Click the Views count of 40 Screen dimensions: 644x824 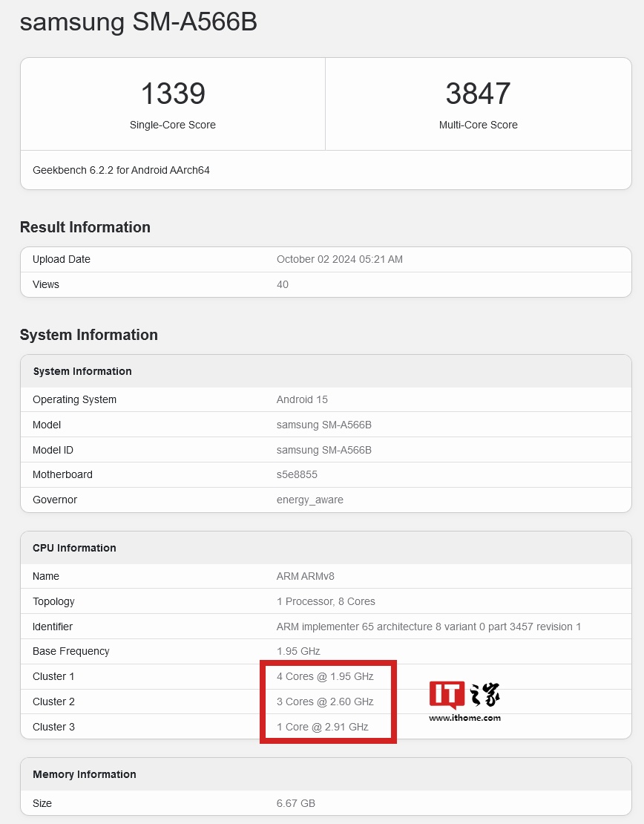click(x=283, y=284)
